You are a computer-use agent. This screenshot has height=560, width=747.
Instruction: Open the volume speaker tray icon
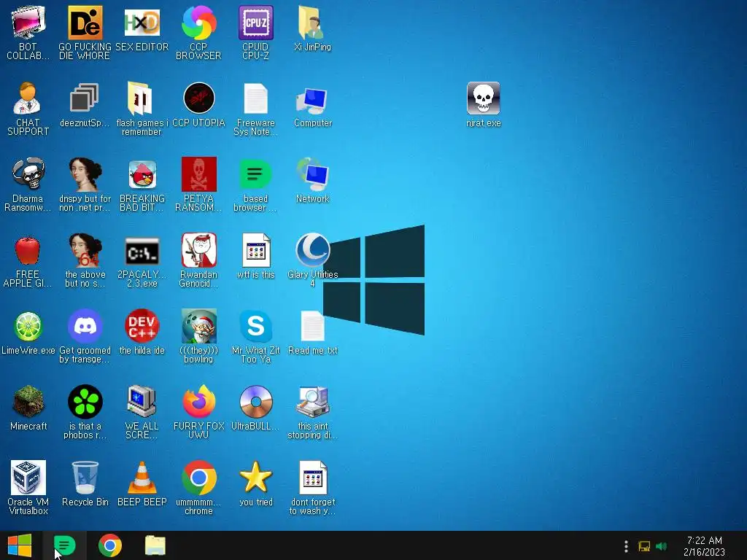pos(661,546)
